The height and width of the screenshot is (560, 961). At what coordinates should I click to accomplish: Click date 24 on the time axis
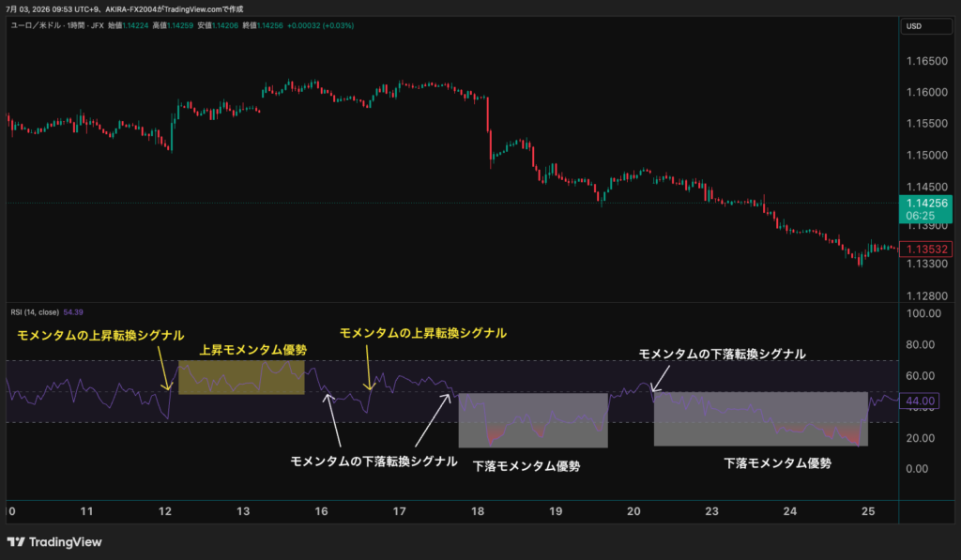tap(790, 511)
